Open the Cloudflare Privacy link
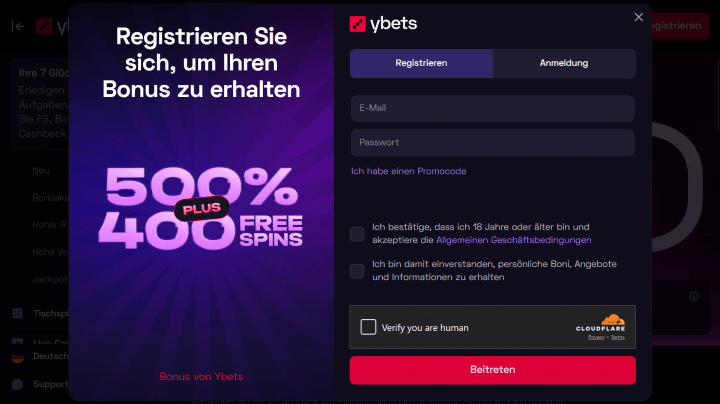Screen dimensions: 720x404 click(596, 338)
